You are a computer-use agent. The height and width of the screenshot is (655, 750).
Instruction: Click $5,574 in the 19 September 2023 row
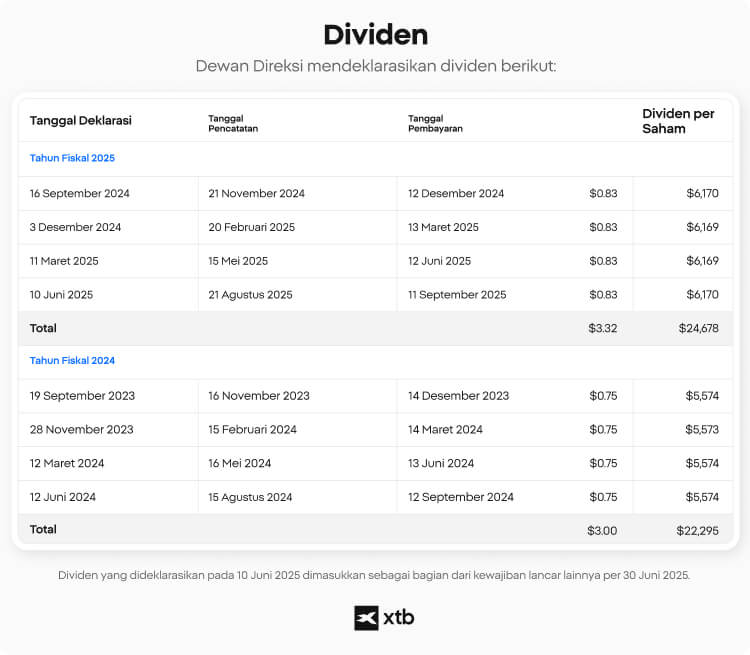click(702, 396)
